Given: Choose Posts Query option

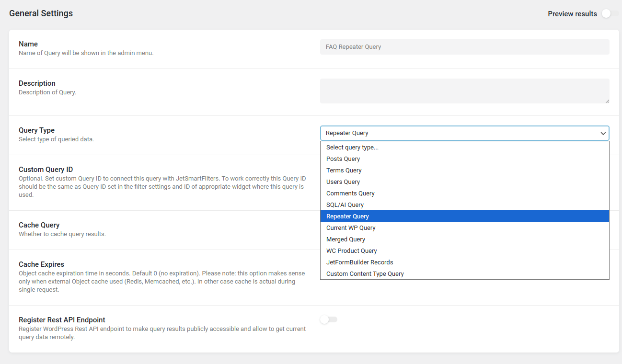Looking at the screenshot, I should (343, 159).
